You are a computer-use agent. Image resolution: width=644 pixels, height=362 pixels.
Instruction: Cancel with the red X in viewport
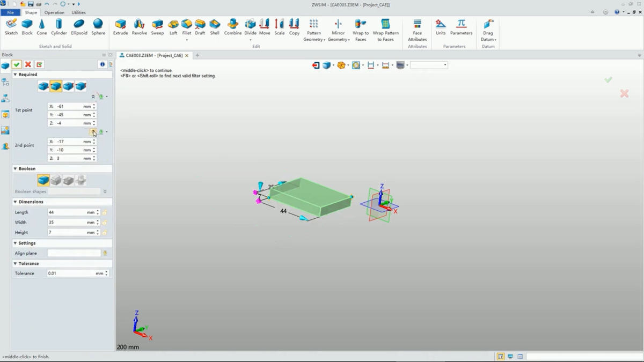pyautogui.click(x=624, y=93)
